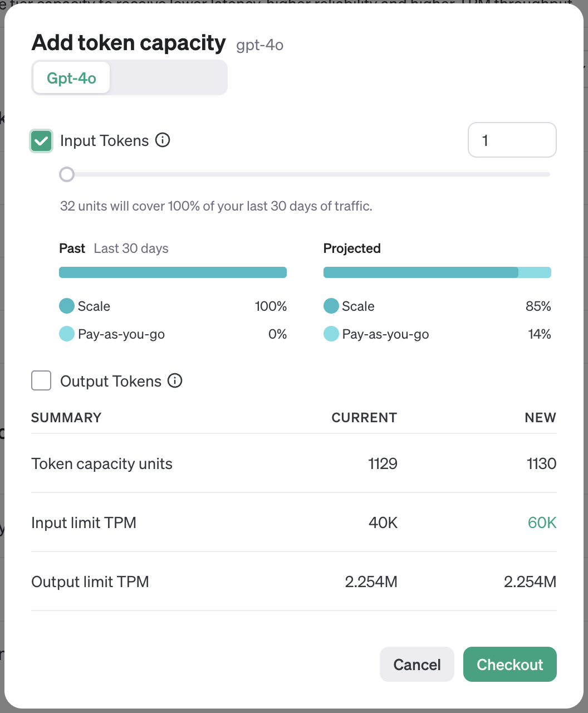Uncheck the Input Tokens checkbox
The image size is (588, 713).
41,141
